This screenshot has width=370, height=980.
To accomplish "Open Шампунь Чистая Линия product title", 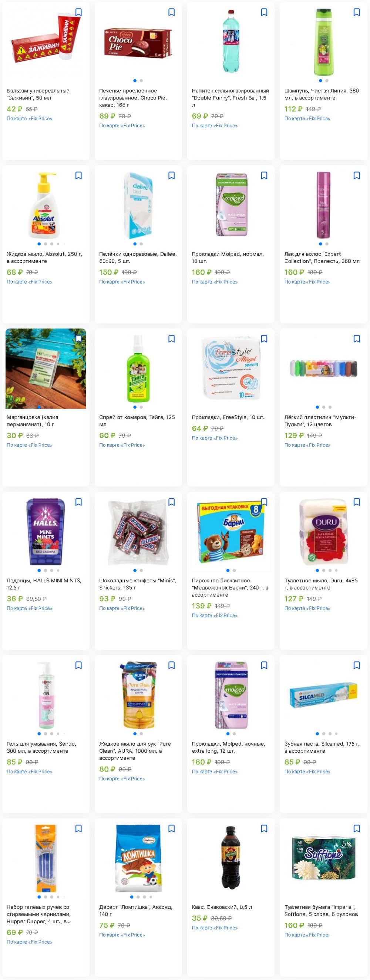I will click(x=322, y=94).
